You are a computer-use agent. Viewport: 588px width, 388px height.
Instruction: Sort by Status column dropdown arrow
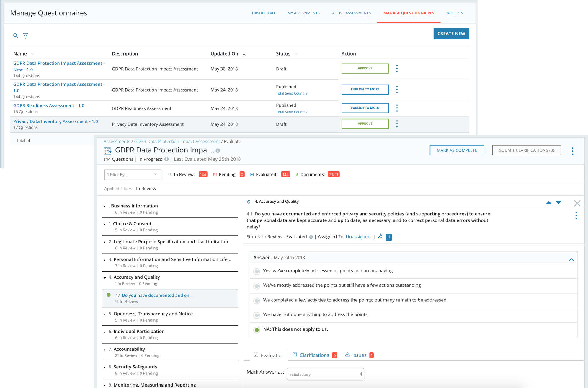(296, 54)
